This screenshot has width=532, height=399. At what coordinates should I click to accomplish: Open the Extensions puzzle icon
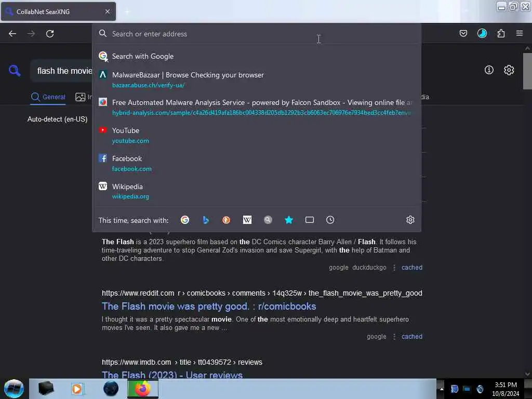pyautogui.click(x=501, y=33)
